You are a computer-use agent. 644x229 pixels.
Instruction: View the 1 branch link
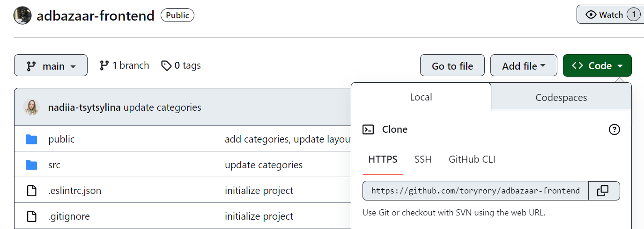124,65
